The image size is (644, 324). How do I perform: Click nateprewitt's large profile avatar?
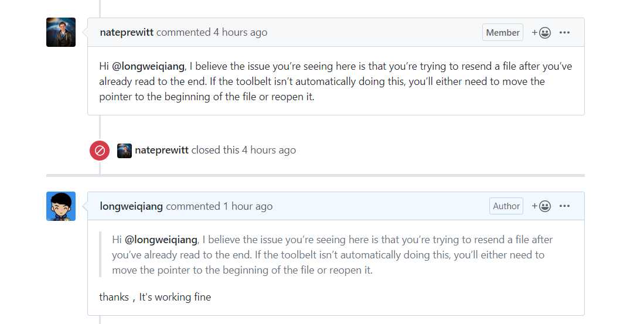click(x=61, y=32)
